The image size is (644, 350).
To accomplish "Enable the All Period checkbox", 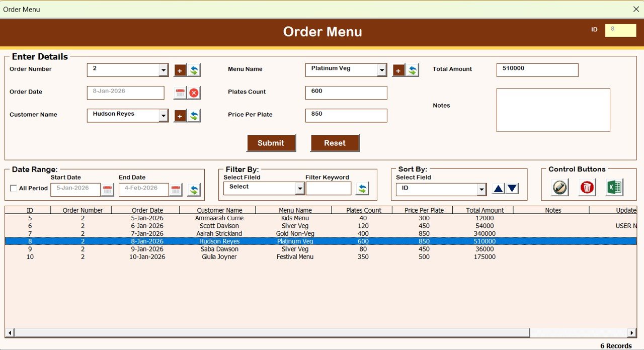I will [14, 188].
